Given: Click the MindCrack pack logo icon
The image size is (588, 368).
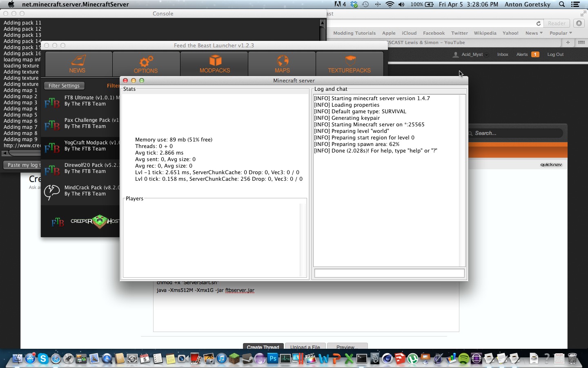Looking at the screenshot, I should (52, 192).
